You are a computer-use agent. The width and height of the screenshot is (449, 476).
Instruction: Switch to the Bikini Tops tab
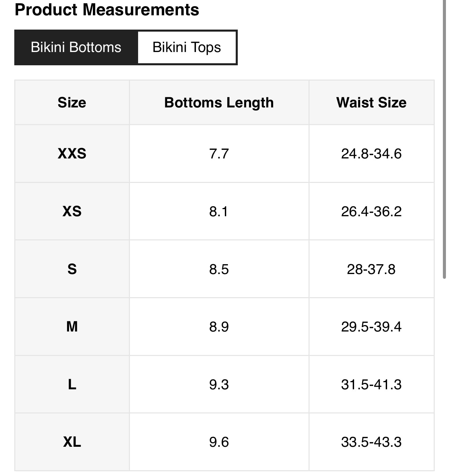[x=187, y=47]
